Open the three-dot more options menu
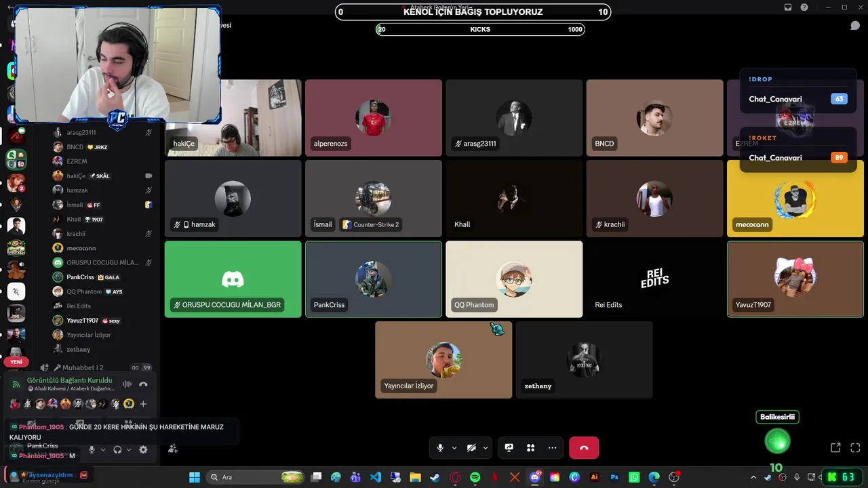The image size is (868, 488). pyautogui.click(x=553, y=448)
